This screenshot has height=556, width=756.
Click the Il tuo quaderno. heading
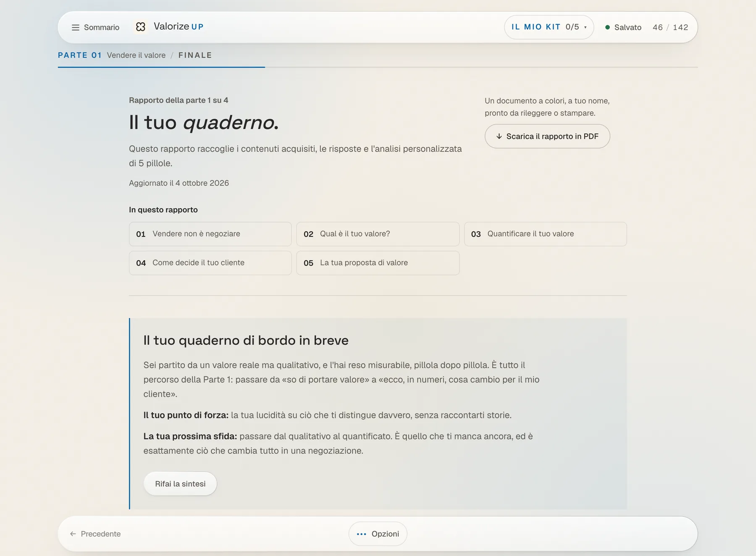click(x=204, y=123)
